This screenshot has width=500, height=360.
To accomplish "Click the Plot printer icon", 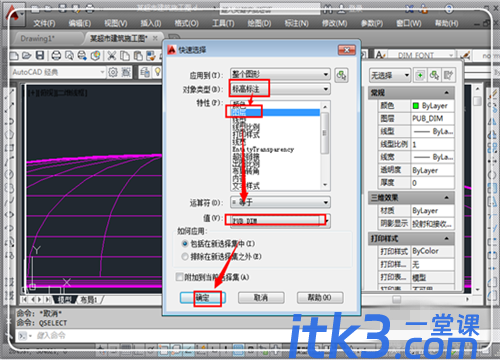I will (x=56, y=55).
